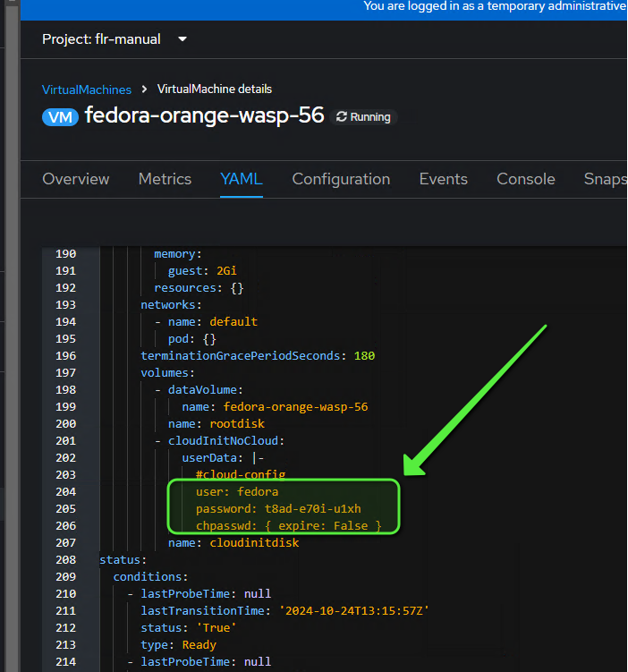Switch to the Metrics tab
628x672 pixels.
[165, 179]
